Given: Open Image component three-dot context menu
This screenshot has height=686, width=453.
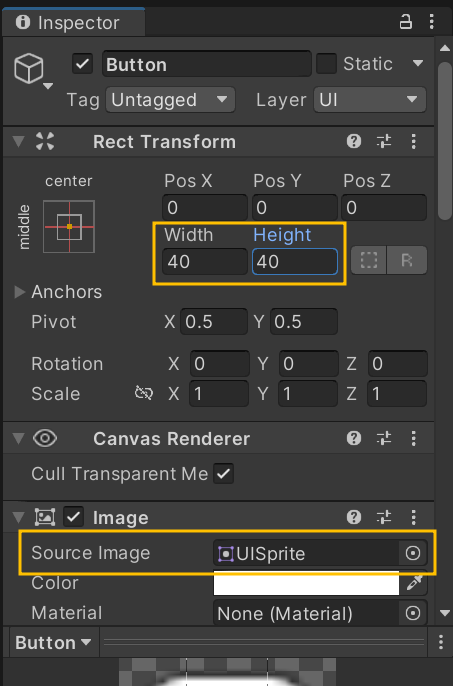Looking at the screenshot, I should pos(414,517).
